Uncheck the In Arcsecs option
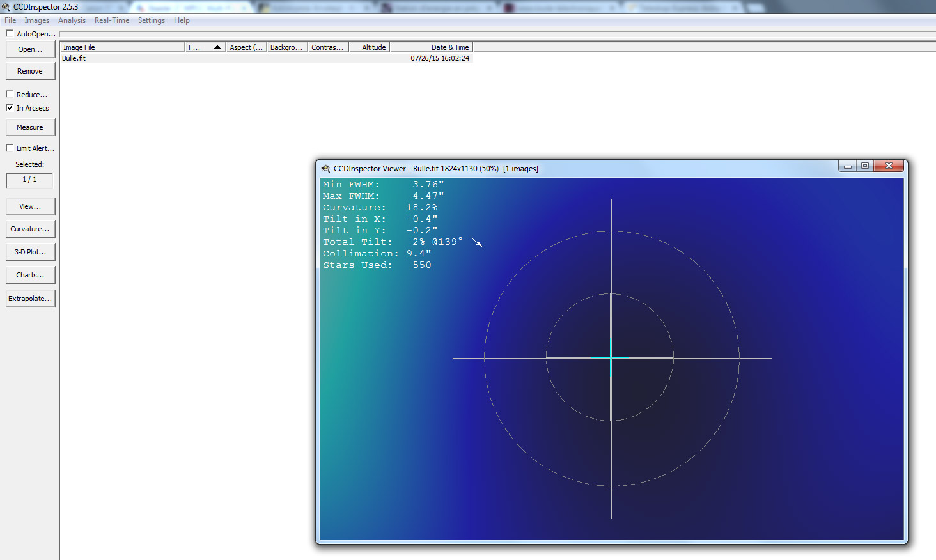The height and width of the screenshot is (560, 936). click(10, 107)
